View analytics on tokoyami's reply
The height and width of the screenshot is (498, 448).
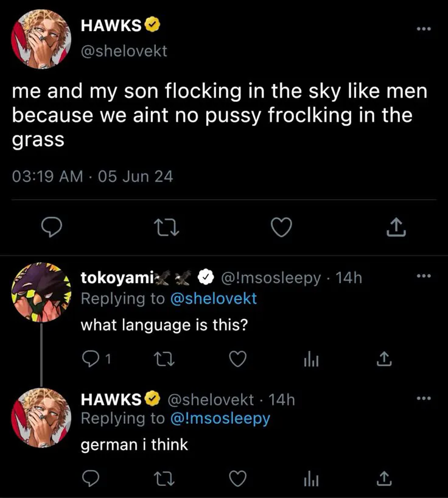(x=310, y=360)
